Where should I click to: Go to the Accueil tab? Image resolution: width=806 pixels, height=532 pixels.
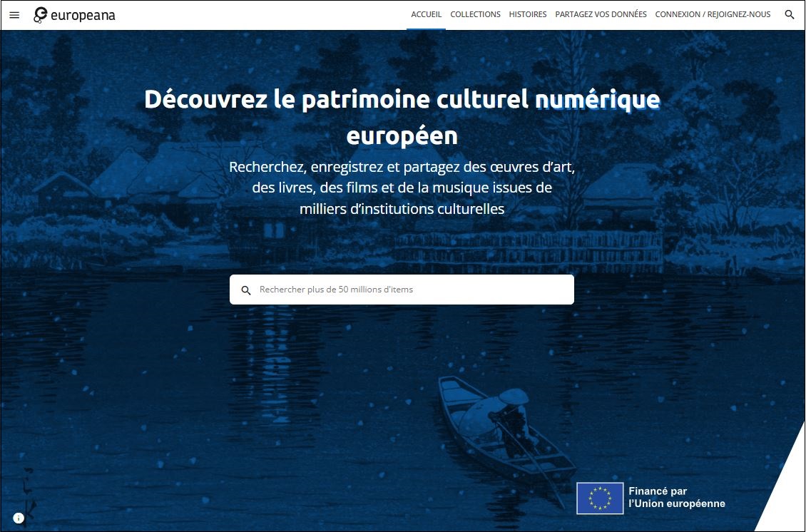click(426, 14)
